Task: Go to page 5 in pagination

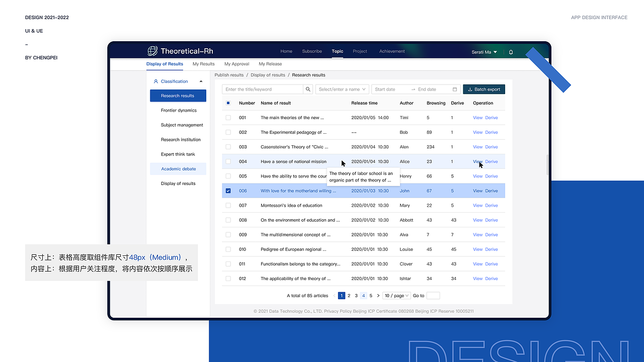Action: [x=371, y=296]
